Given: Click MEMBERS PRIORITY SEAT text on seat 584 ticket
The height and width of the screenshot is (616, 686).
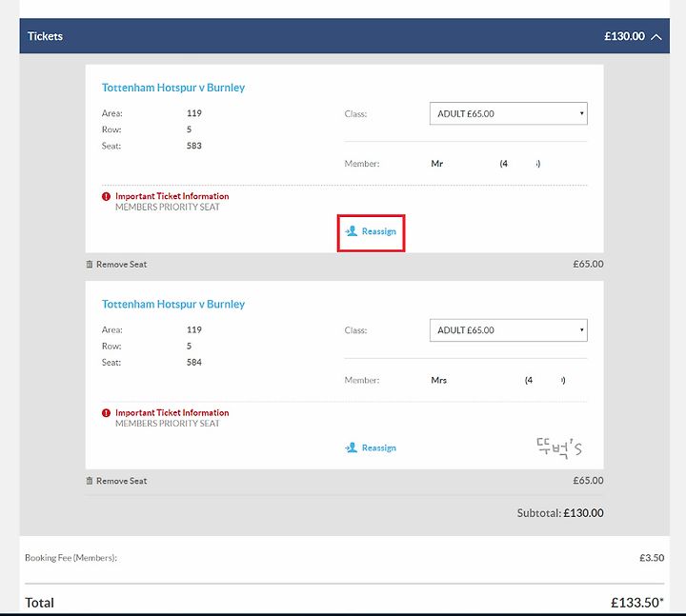Looking at the screenshot, I should 168,423.
